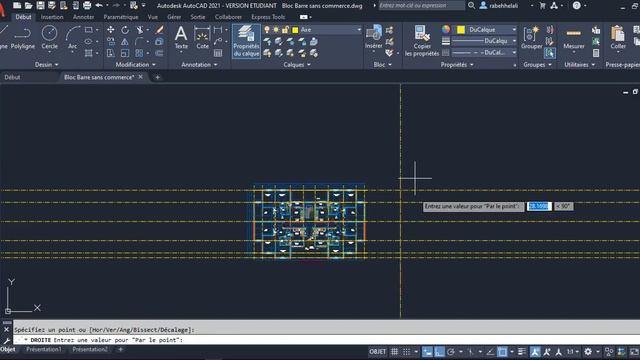Image resolution: width=640 pixels, height=360 pixels.
Task: Click the Cote dimension tool
Action: (202, 38)
